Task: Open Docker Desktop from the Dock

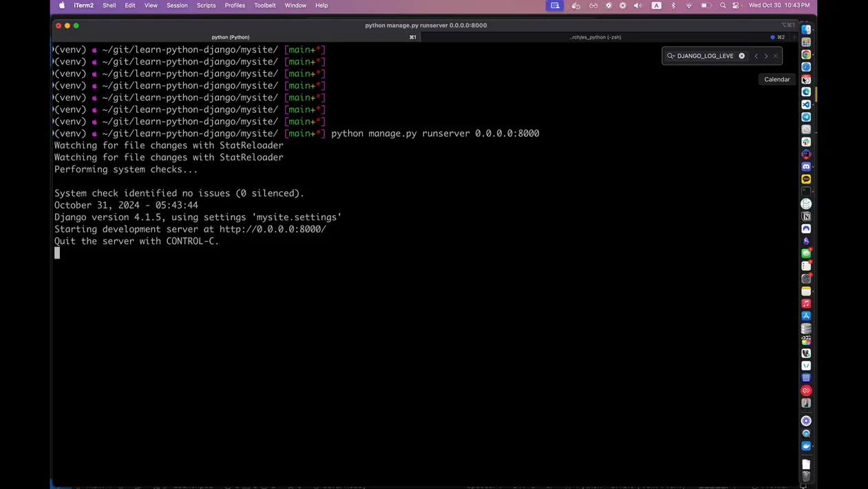Action: [806, 446]
